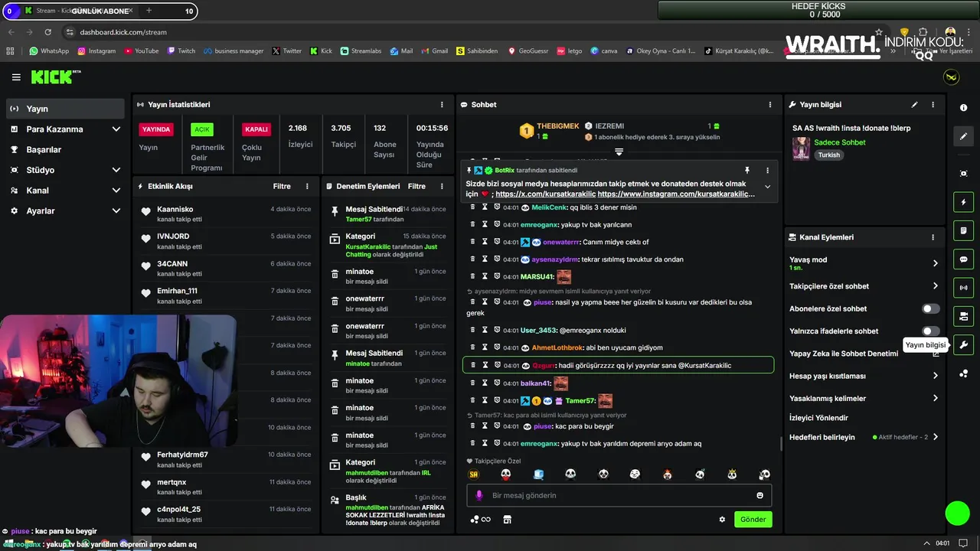Click the wrench icon in right sidebar
Image resolution: width=980 pixels, height=551 pixels.
point(963,344)
